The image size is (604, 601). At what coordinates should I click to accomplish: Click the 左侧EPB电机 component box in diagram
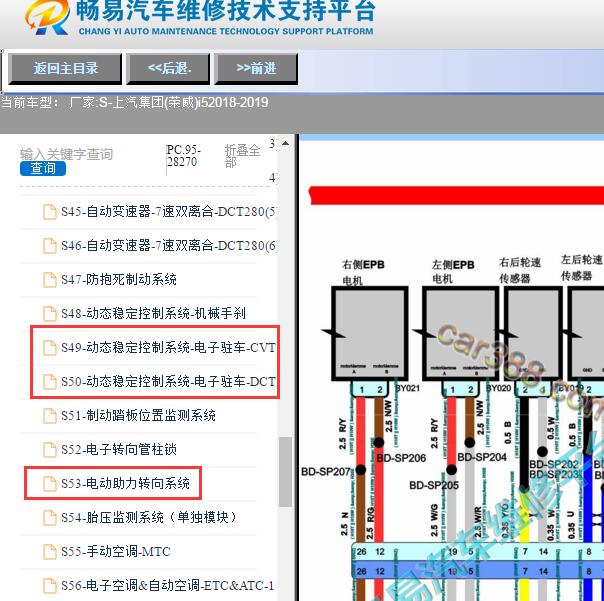coord(460,334)
